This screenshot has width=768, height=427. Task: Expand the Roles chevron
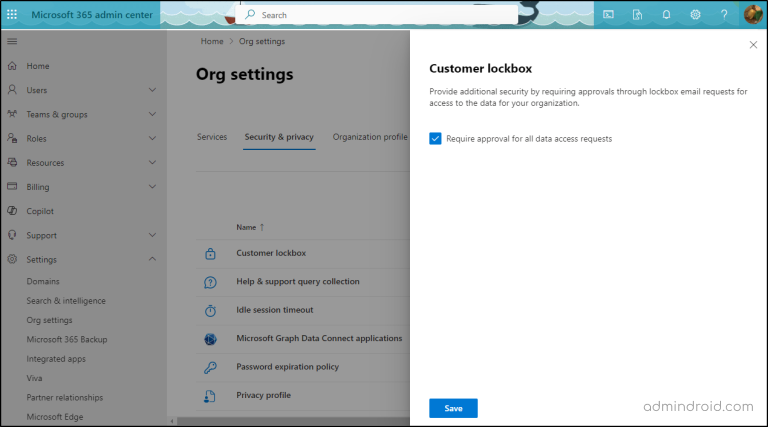(152, 138)
